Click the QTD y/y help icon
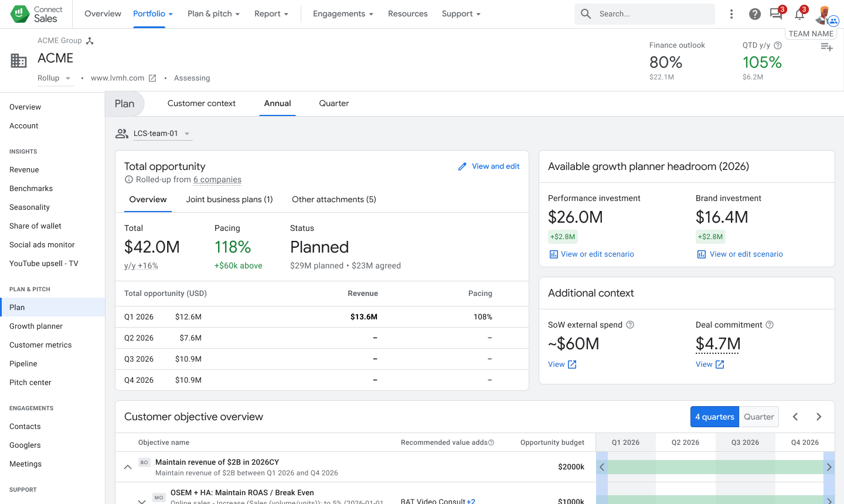This screenshot has width=844, height=504. click(778, 45)
